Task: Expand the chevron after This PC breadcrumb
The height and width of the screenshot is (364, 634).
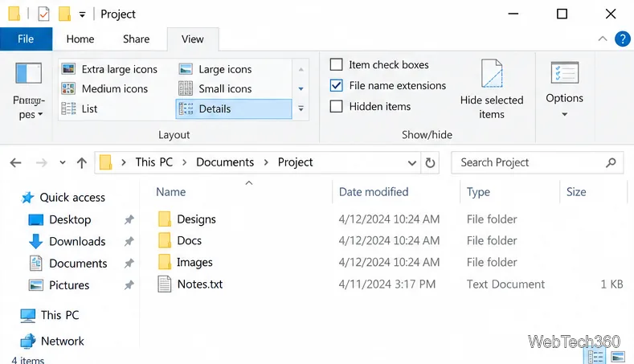Action: (184, 162)
